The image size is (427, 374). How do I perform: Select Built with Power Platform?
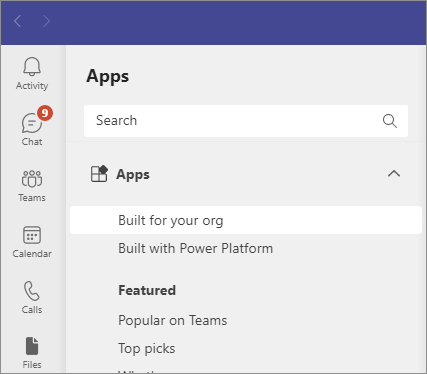coord(196,248)
